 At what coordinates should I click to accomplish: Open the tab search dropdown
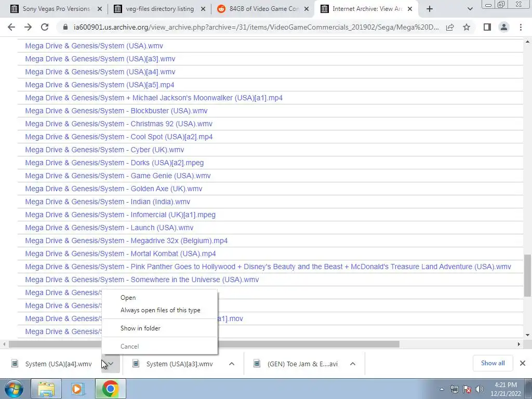(x=470, y=9)
